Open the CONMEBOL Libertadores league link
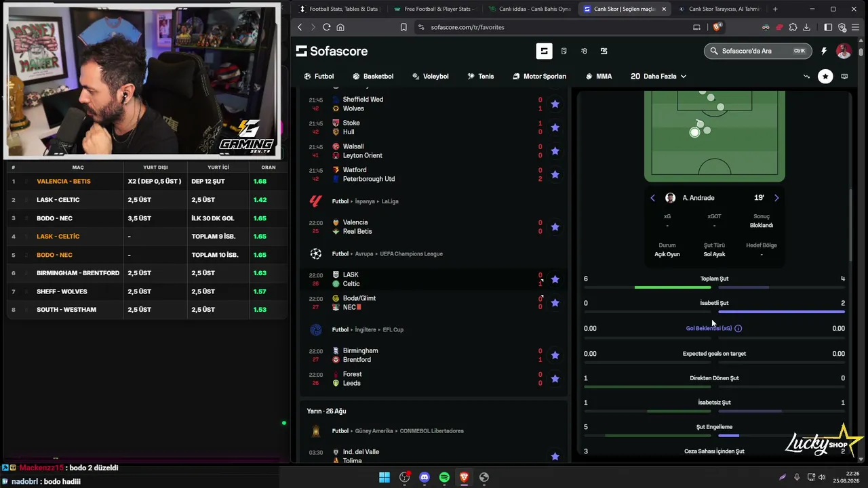Viewport: 868px width, 488px height. click(x=433, y=431)
